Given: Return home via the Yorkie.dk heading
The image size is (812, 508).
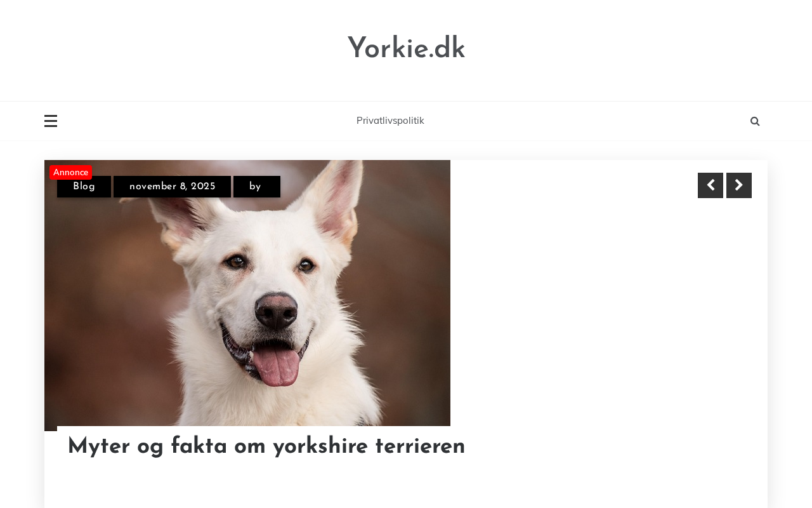Looking at the screenshot, I should 406,49.
